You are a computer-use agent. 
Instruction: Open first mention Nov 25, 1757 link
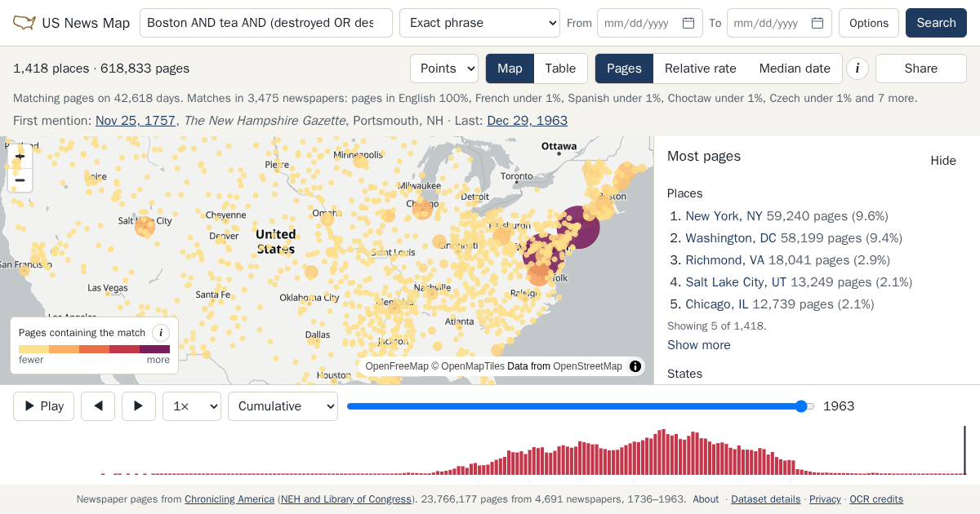136,121
